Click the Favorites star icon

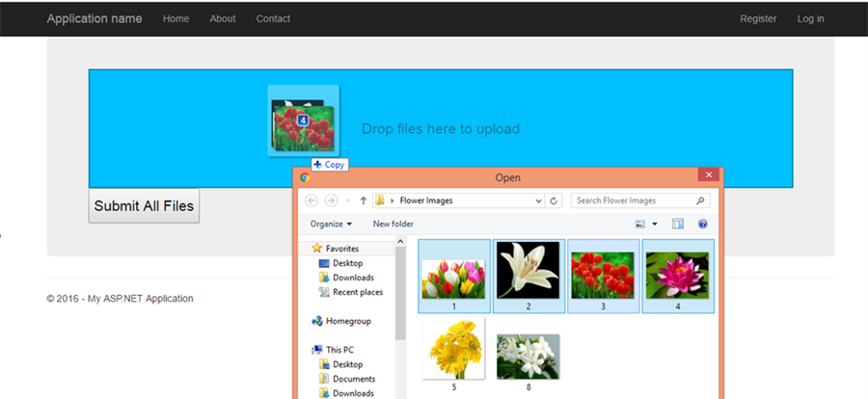tap(316, 249)
